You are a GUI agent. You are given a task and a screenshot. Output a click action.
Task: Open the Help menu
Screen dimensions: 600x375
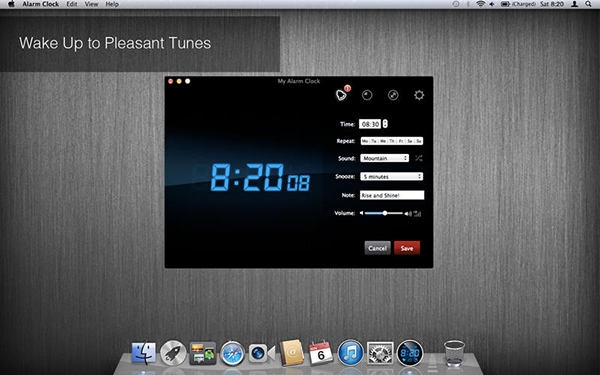(x=112, y=4)
